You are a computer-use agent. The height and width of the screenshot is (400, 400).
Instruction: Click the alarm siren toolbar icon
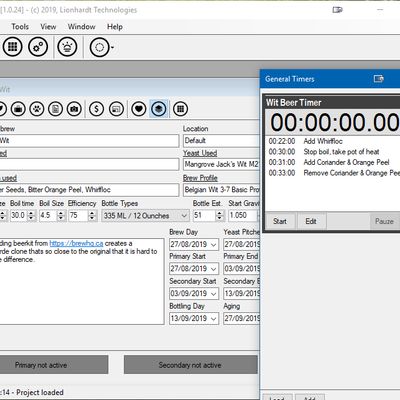(67, 47)
